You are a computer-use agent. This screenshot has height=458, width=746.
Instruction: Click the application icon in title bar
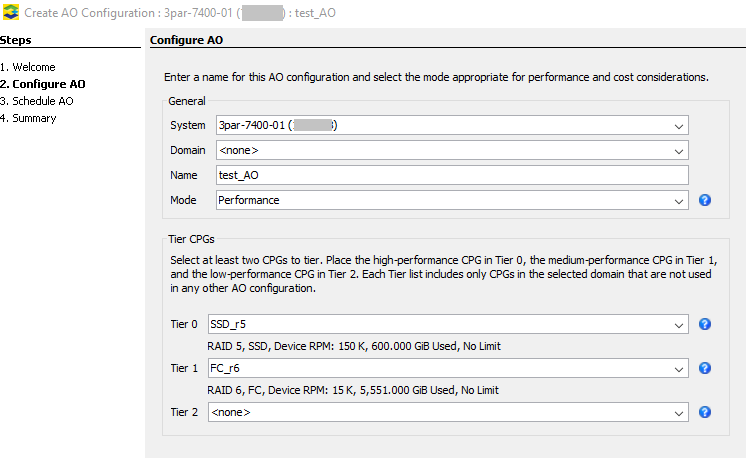[x=10, y=12]
